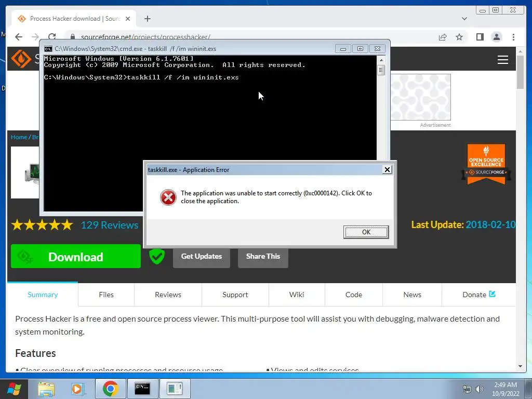Click the command prompt taskbar icon
This screenshot has height=399, width=532.
(x=142, y=389)
